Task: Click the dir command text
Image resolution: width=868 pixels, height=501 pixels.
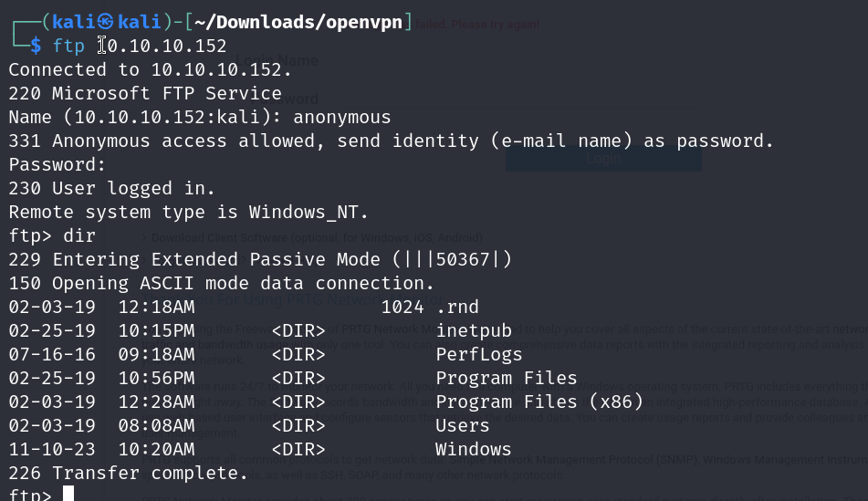Action: click(79, 235)
